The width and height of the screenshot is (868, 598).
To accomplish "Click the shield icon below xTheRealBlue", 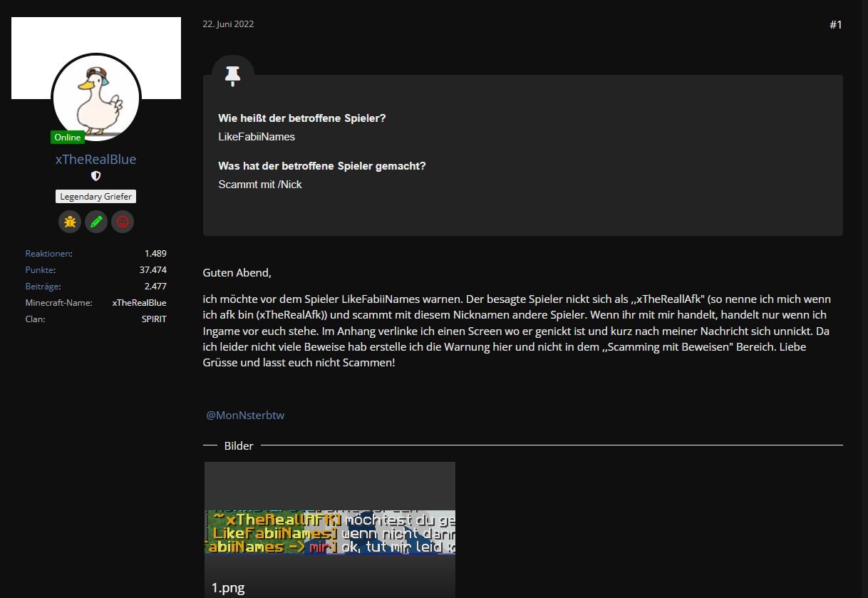I will point(95,176).
